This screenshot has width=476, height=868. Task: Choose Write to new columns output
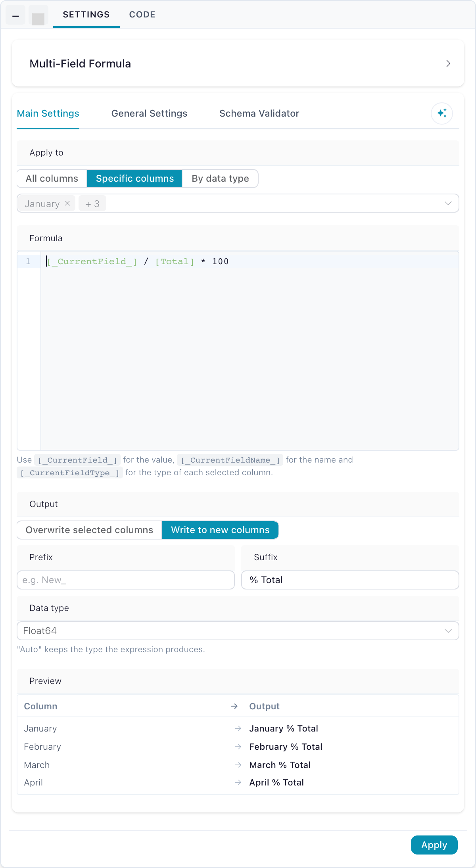(220, 530)
